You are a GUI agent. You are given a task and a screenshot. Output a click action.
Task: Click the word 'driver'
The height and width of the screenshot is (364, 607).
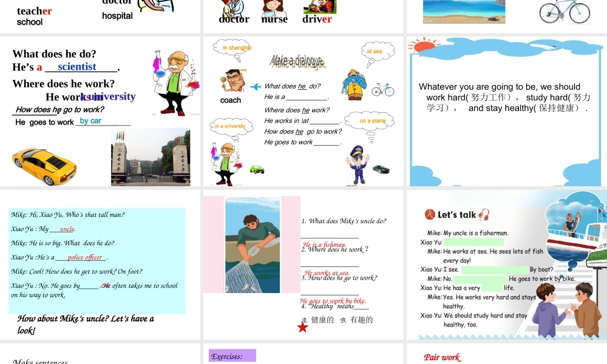(x=317, y=19)
